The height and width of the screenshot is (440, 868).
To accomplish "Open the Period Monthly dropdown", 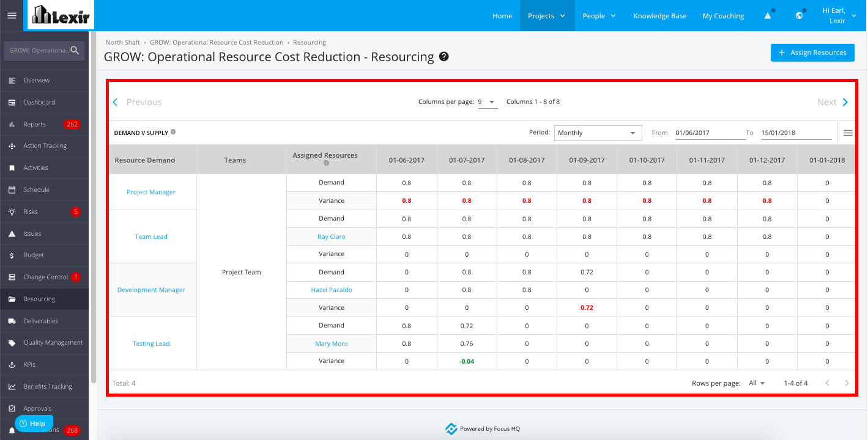I will click(x=598, y=133).
